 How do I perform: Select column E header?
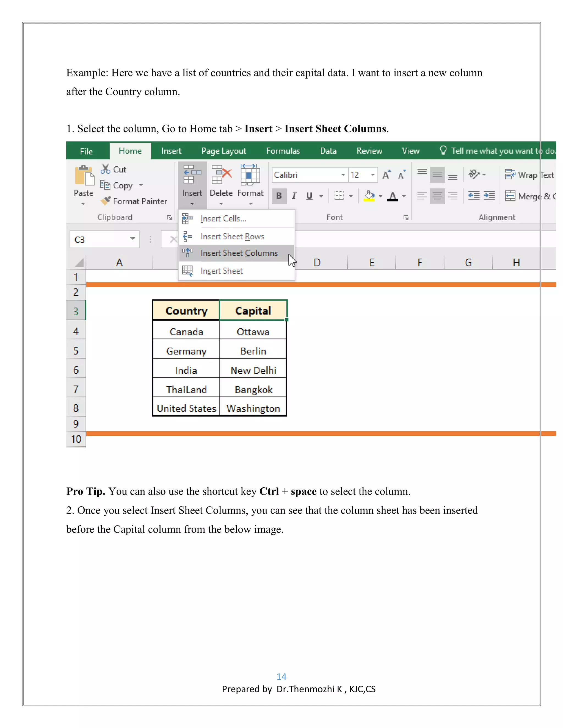pos(372,263)
